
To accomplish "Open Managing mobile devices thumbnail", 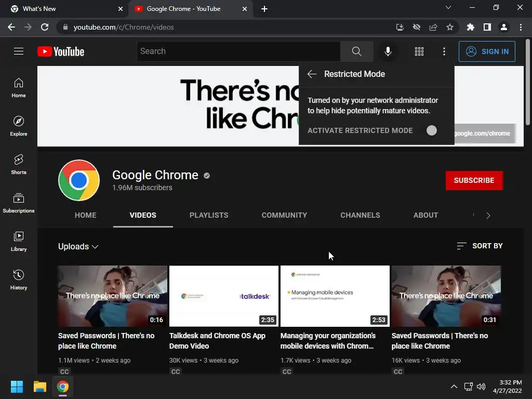I will coord(335,296).
